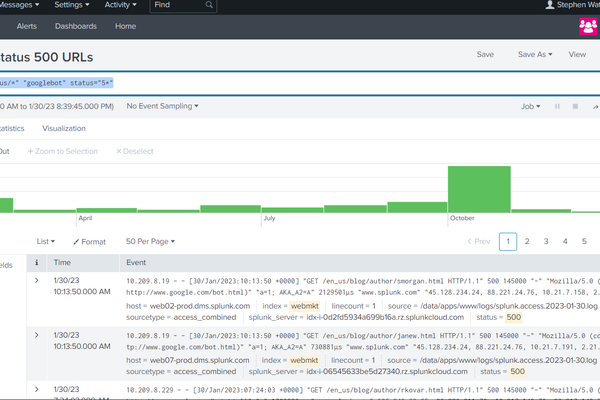Select the timeline bar right of the April label

pyautogui.click(x=107, y=210)
